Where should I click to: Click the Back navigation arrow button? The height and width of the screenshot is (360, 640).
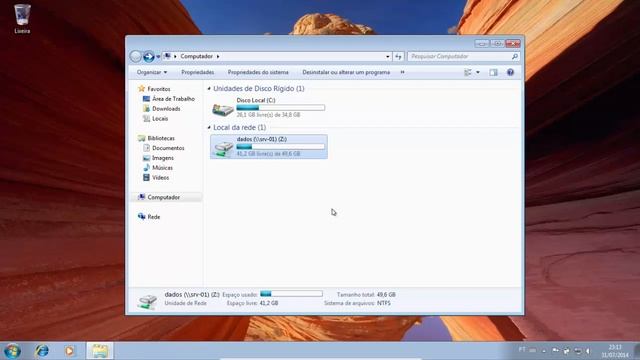pyautogui.click(x=136, y=56)
